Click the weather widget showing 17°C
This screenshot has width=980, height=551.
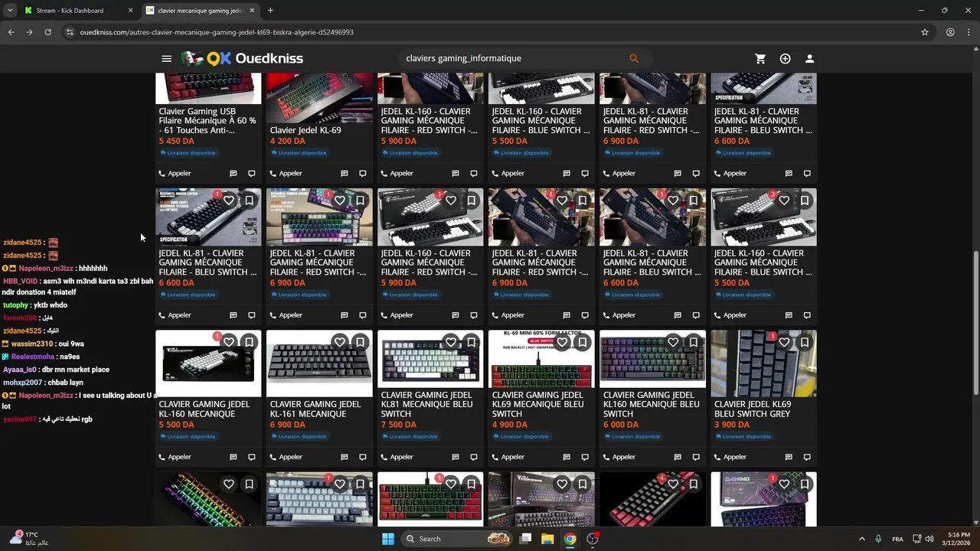[28, 539]
